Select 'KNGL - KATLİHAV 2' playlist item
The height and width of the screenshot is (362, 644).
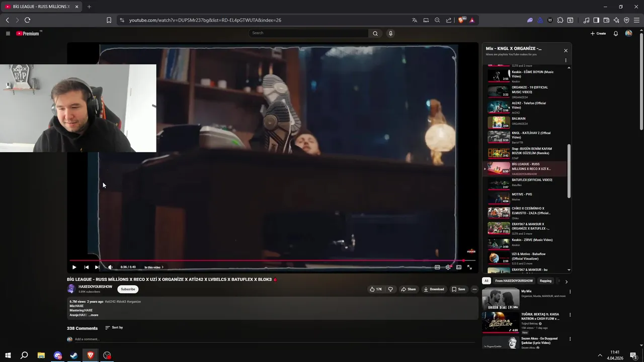[x=525, y=137]
